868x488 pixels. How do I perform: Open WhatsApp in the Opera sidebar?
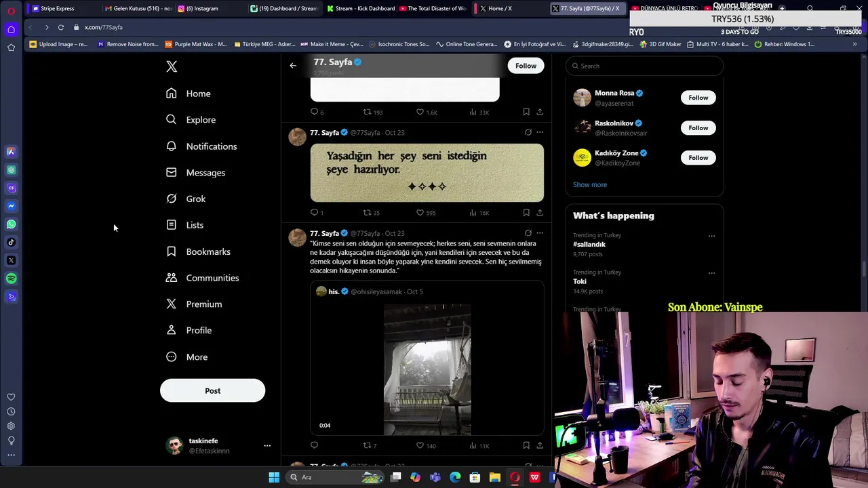(11, 224)
